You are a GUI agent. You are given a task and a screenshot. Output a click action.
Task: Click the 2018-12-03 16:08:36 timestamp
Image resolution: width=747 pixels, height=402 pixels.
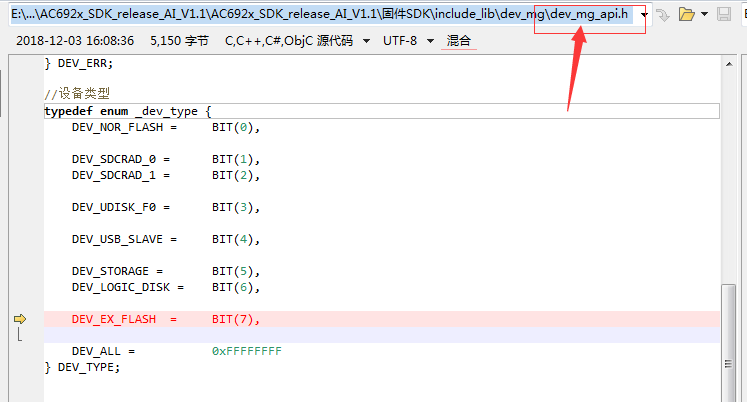75,41
